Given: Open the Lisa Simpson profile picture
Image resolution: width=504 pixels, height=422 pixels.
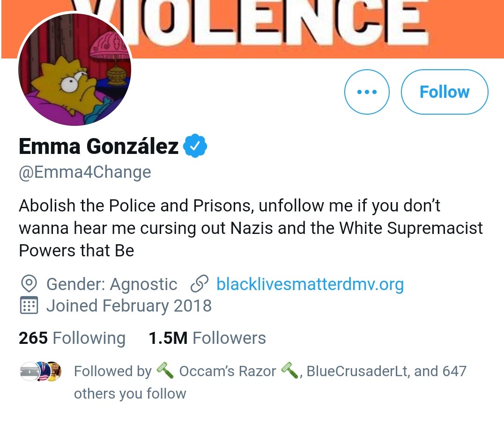Looking at the screenshot, I should tap(74, 69).
